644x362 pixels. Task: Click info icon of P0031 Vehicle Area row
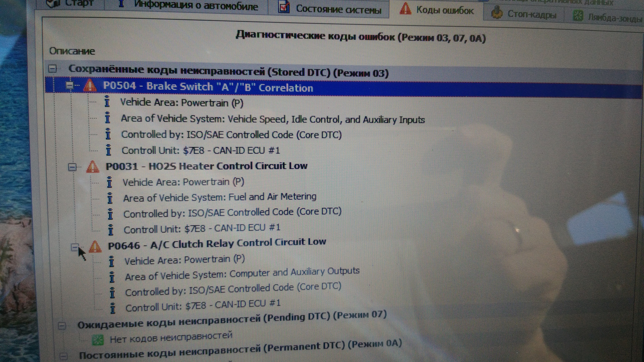click(x=109, y=182)
